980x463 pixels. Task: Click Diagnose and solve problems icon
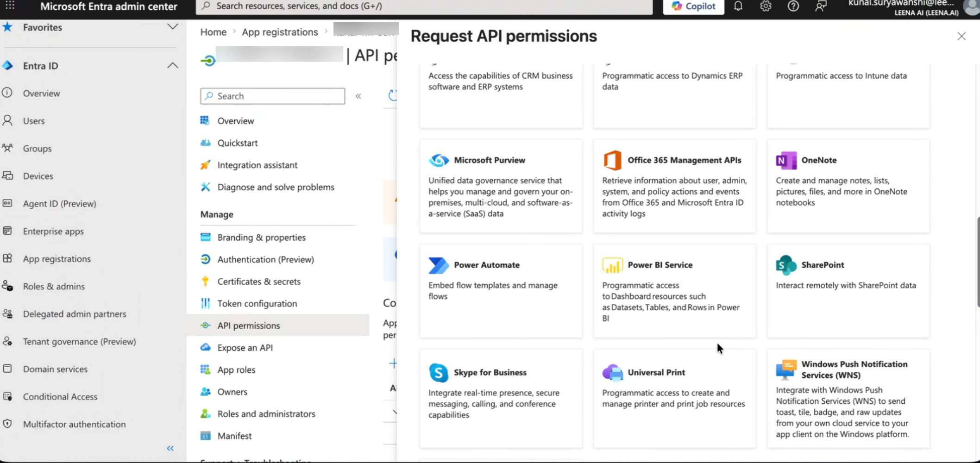[205, 187]
